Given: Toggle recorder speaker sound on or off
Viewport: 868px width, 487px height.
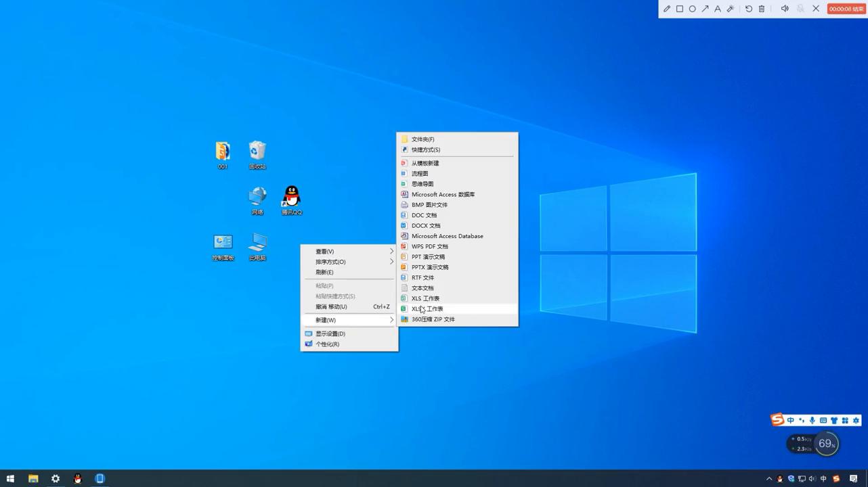Looking at the screenshot, I should (785, 9).
